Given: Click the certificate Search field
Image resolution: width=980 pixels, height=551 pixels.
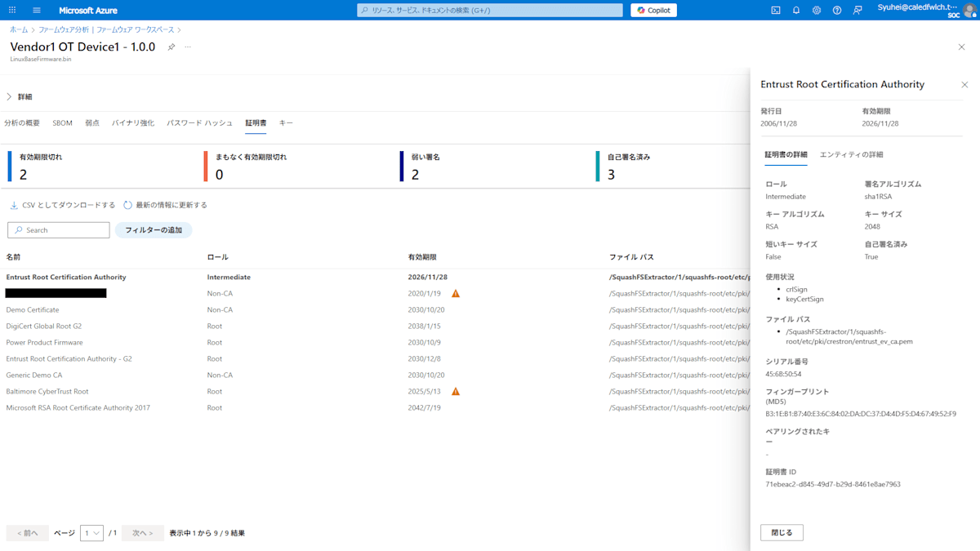Looking at the screenshot, I should pos(59,230).
